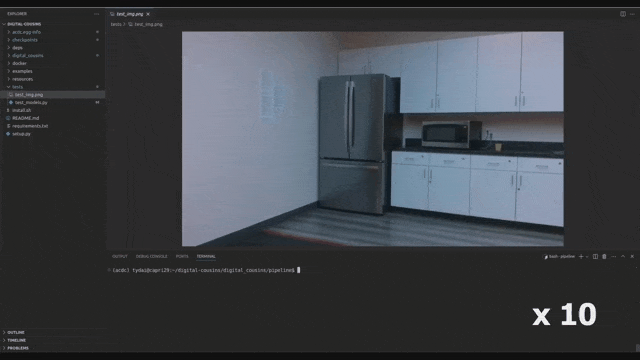Expand the digital_cousins folder
Image resolution: width=640 pixels, height=360 pixels.
click(27, 56)
